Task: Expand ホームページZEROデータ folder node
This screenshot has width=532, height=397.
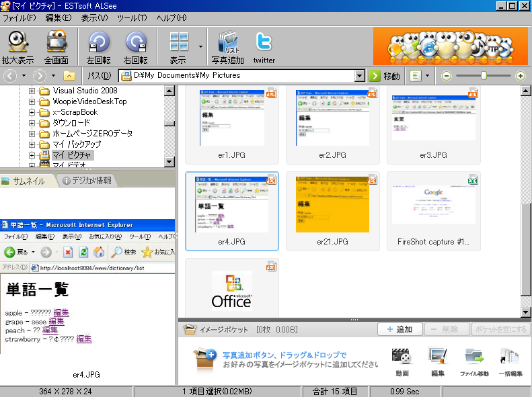Action: (32, 134)
